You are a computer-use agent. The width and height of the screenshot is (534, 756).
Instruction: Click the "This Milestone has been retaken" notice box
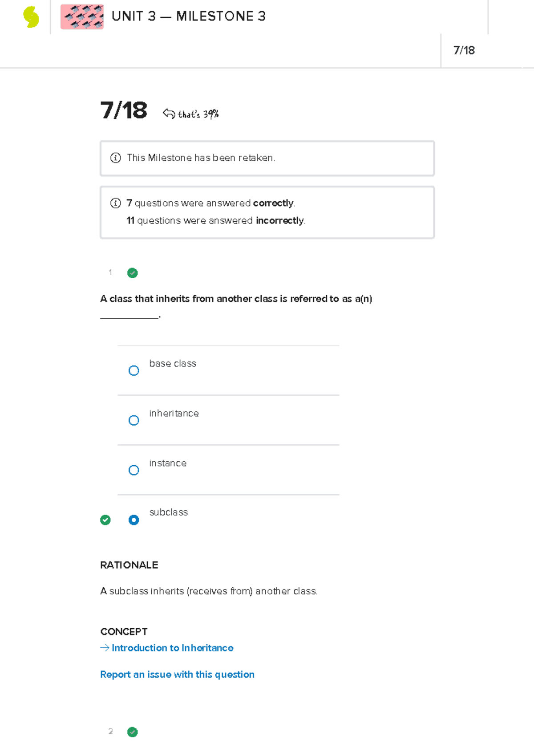[x=267, y=159]
